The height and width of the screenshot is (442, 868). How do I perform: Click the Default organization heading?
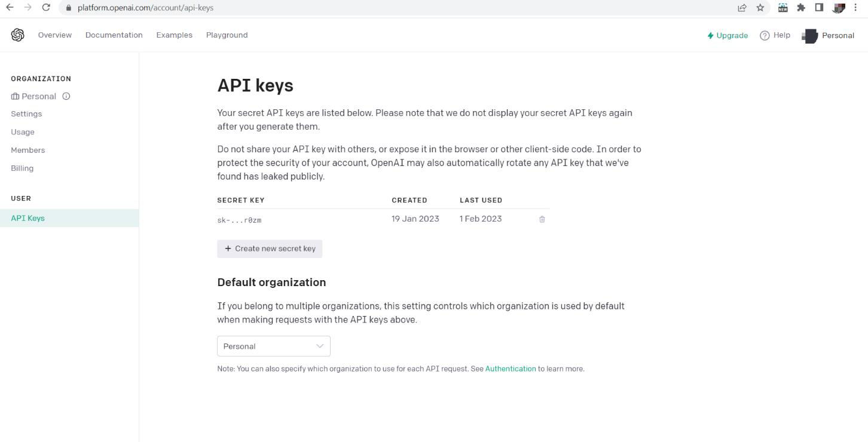tap(271, 283)
